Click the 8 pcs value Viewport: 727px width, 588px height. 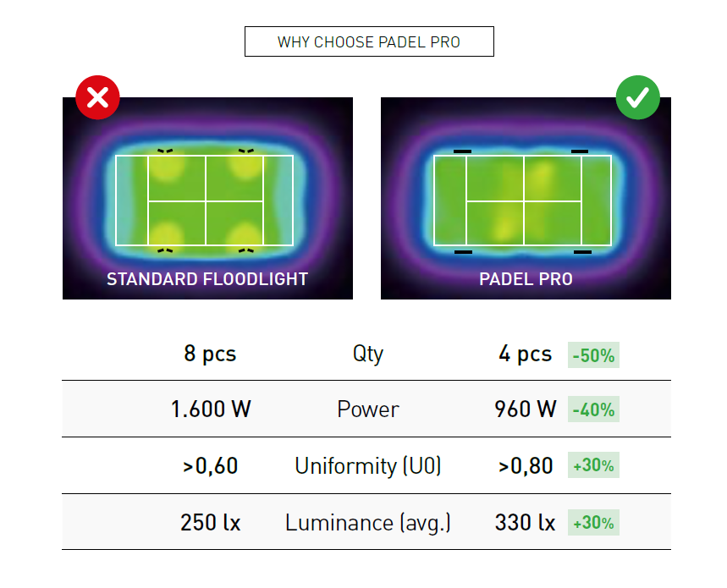210,354
